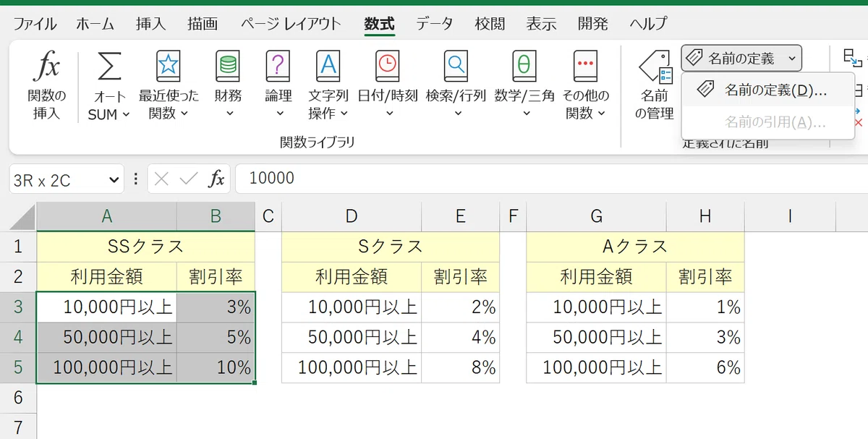Viewport: 868px width, 439px height.
Task: Open 最近使った関数 star book icon
Action: [168, 67]
